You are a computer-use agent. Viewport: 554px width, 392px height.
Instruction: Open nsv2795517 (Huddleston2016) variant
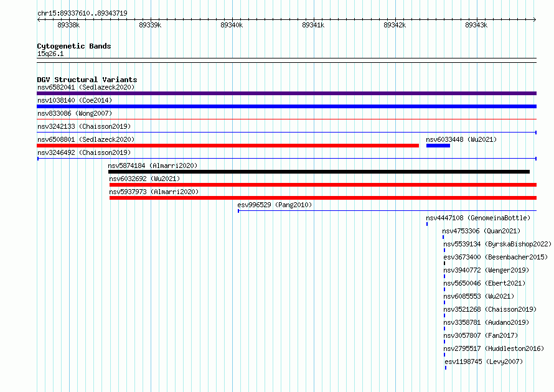click(494, 348)
